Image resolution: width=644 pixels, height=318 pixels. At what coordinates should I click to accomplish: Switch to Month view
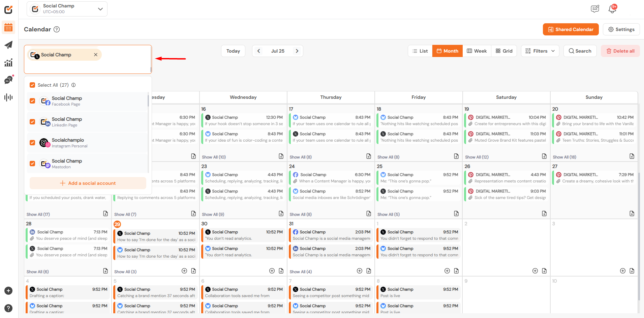(447, 51)
